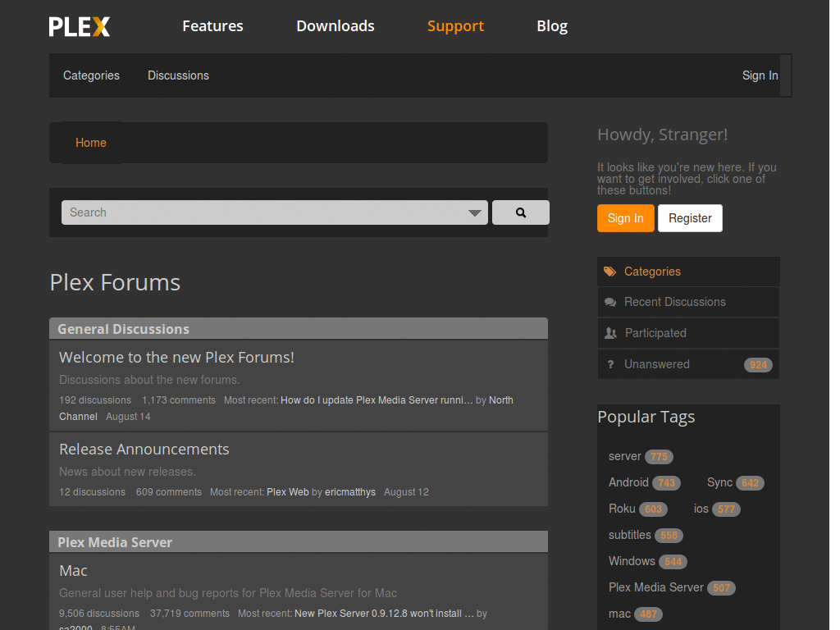Image resolution: width=840 pixels, height=630 pixels.
Task: Open the Downloads menu
Action: tap(336, 25)
